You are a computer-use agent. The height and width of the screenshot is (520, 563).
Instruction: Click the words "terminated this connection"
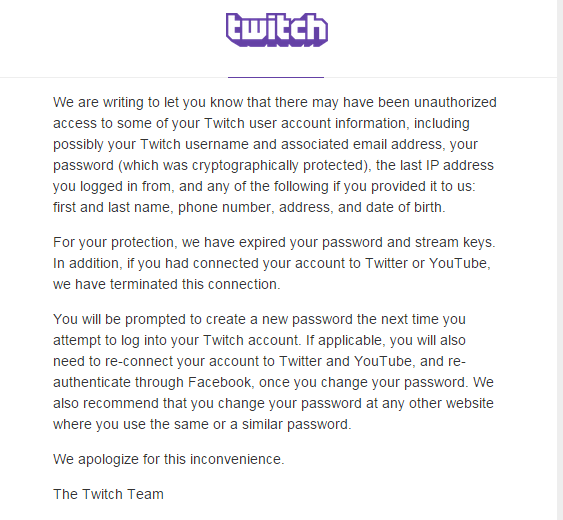(x=193, y=284)
